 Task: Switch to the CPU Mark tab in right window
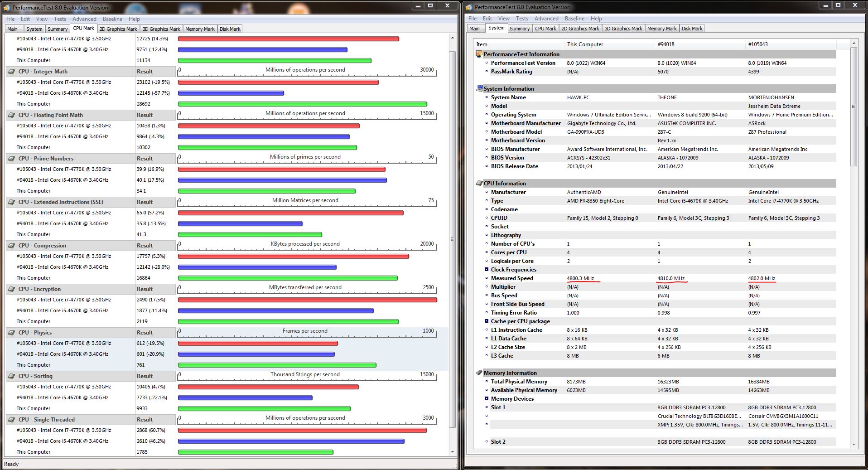(545, 29)
